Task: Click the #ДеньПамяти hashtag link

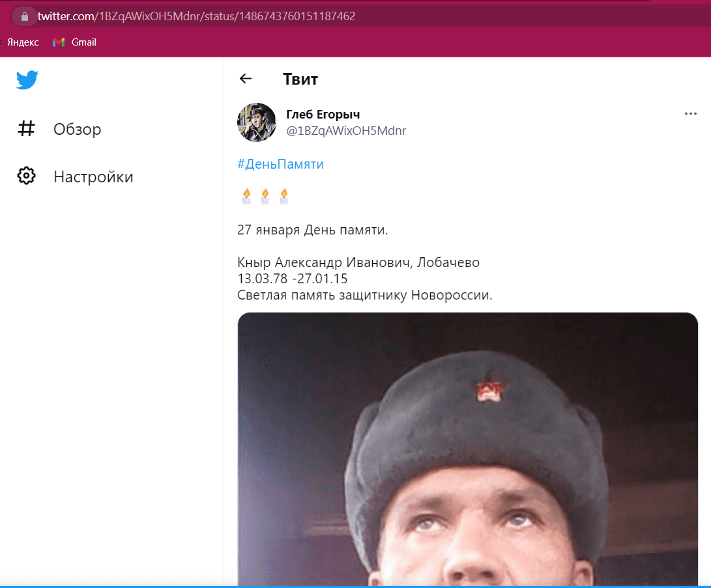Action: coord(281,164)
